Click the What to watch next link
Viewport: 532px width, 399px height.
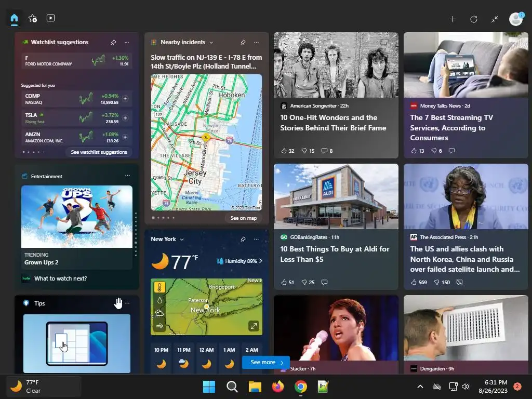[60, 278]
